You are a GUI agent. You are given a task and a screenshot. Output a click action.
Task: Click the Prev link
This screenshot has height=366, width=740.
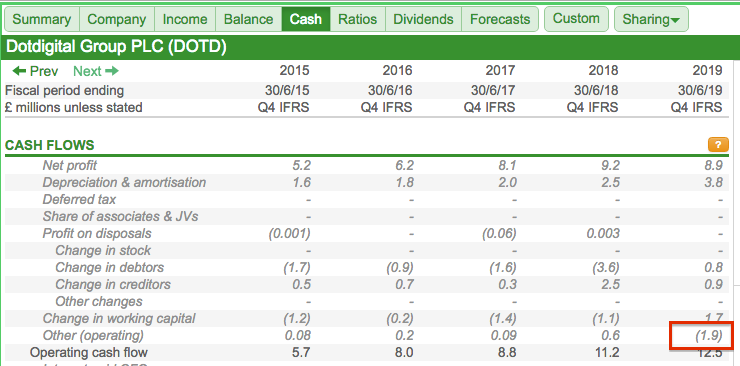point(35,71)
